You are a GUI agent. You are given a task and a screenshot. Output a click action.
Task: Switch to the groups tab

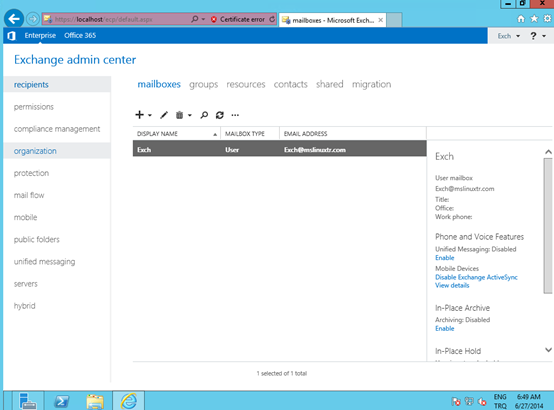[x=204, y=84]
